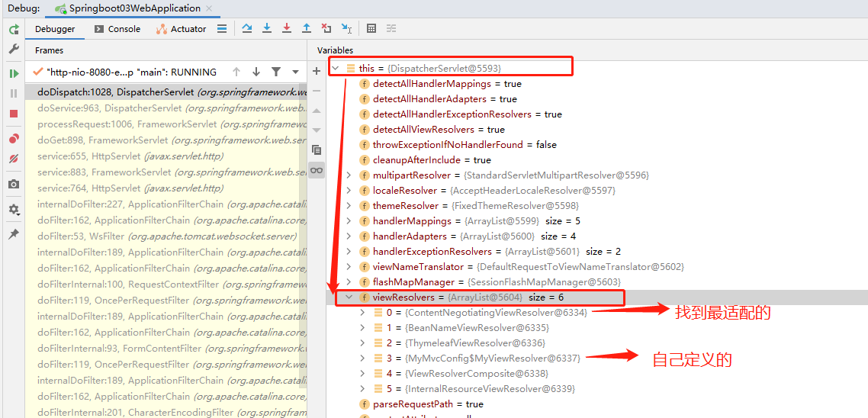
Task: Select service:655 HttpServlet frame
Action: pos(166,156)
